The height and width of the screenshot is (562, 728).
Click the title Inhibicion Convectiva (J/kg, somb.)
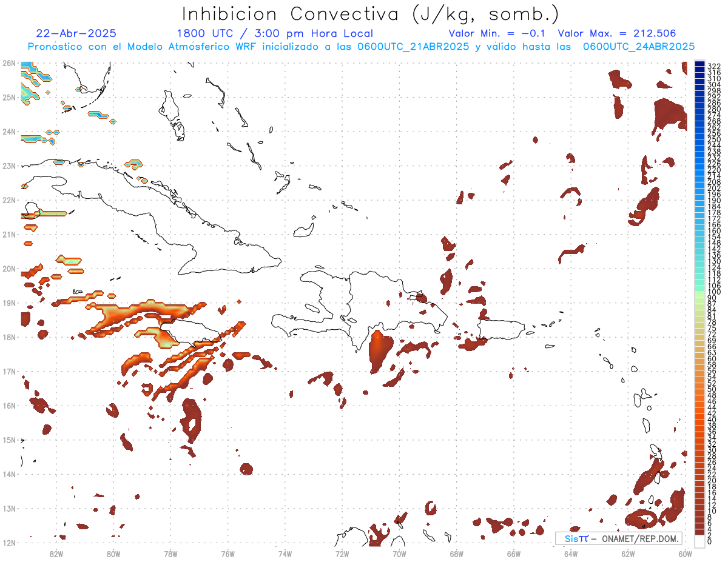coord(371,15)
